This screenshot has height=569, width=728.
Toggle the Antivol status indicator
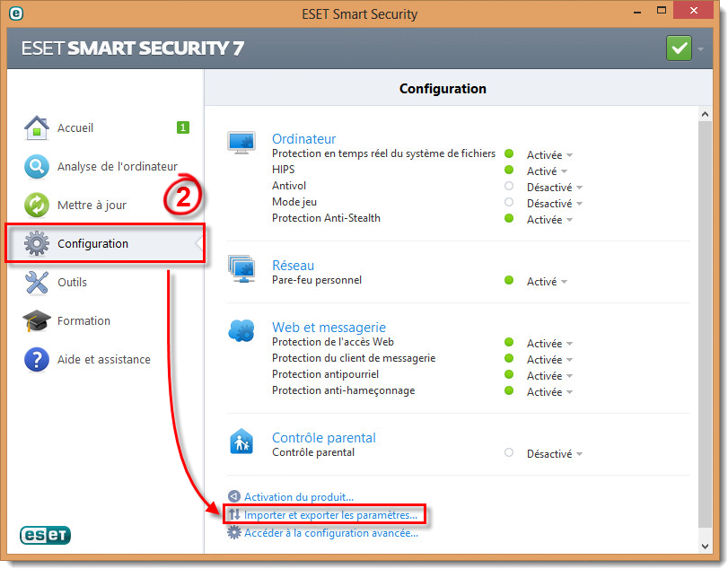[x=509, y=186]
